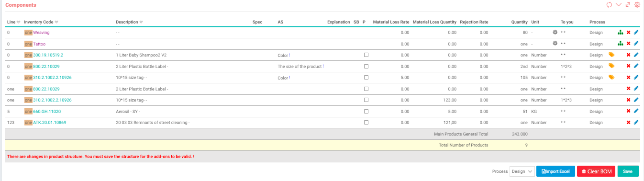Open the settings gear in Components header
Viewport: 644px width, 181px height.
coord(637,5)
